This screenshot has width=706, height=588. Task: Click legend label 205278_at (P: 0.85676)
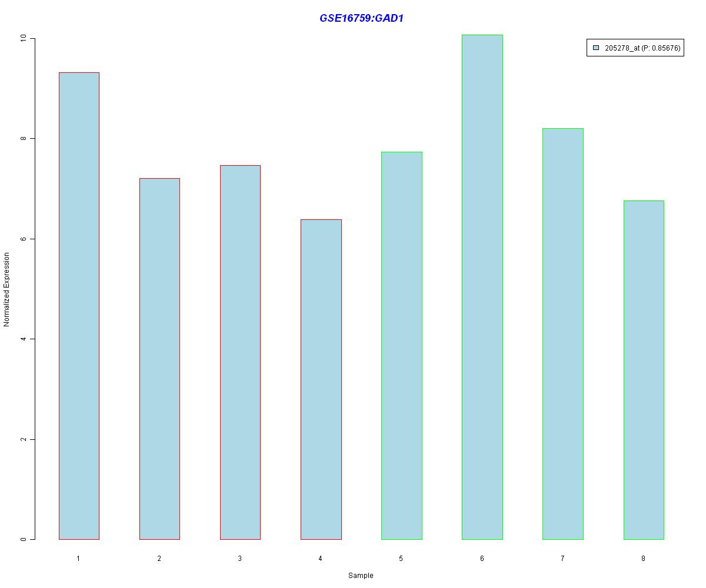click(x=642, y=48)
